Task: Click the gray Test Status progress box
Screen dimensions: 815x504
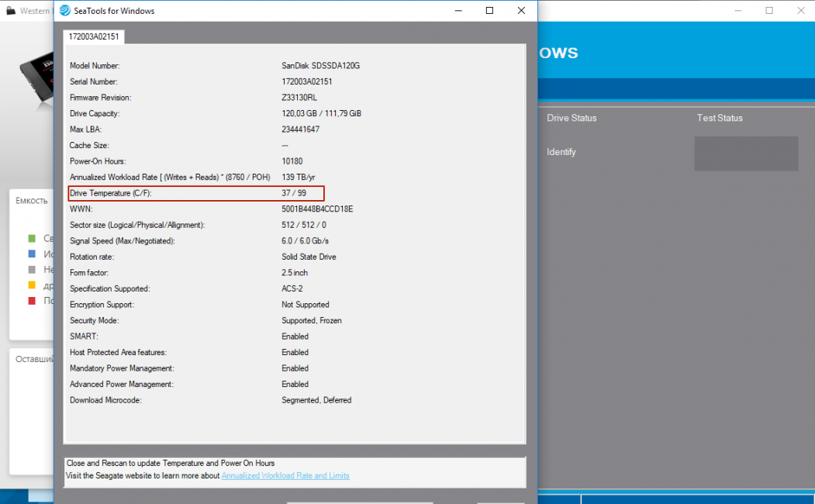Action: point(746,154)
